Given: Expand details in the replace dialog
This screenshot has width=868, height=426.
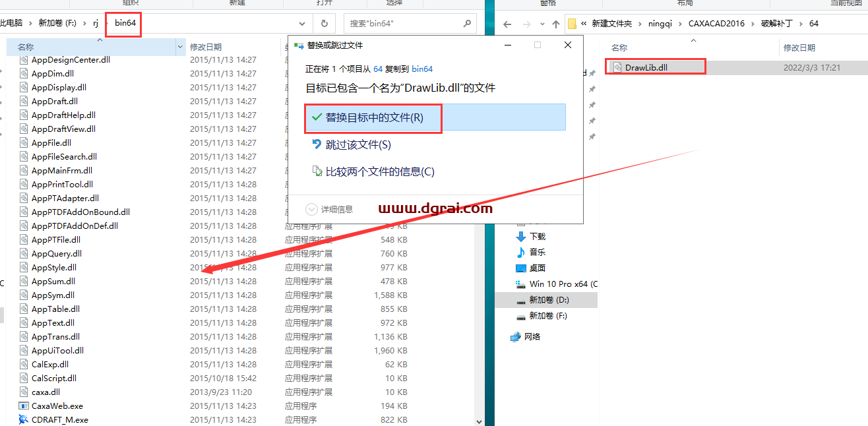Looking at the screenshot, I should 330,209.
